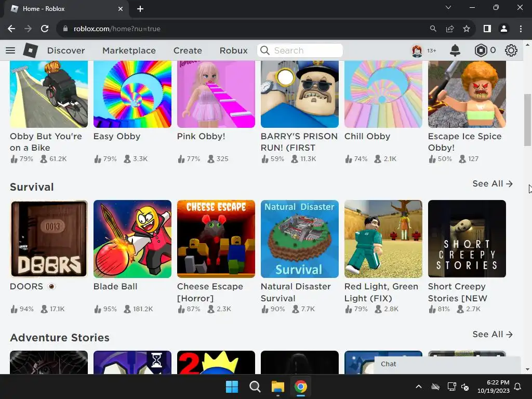Open the tab search chevron
This screenshot has height=399, width=532.
pos(448,7)
